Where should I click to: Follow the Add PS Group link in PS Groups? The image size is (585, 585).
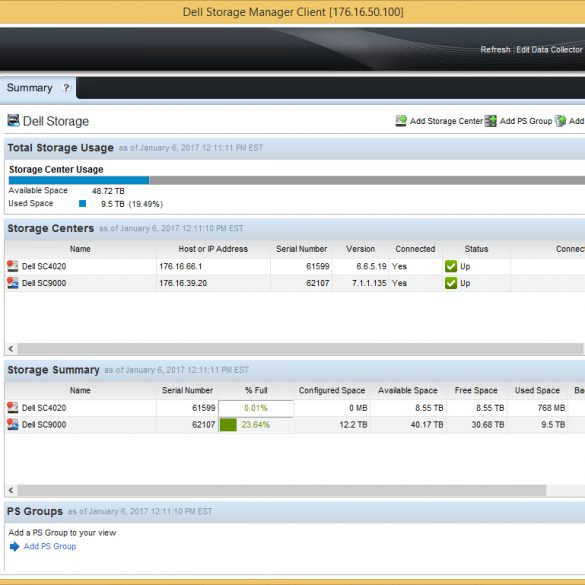[50, 546]
